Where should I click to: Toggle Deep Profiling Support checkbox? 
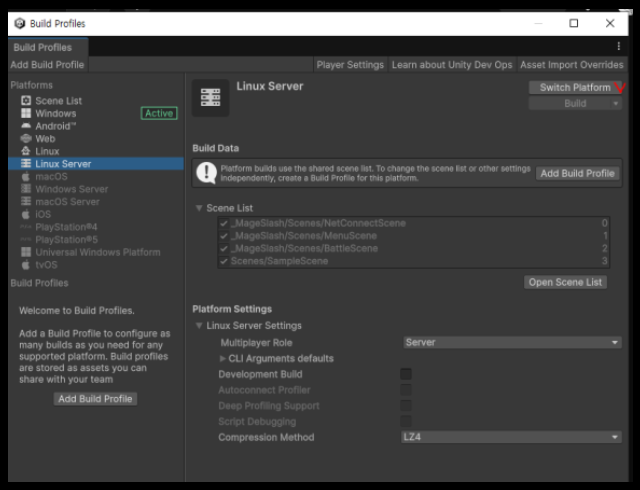pos(406,405)
